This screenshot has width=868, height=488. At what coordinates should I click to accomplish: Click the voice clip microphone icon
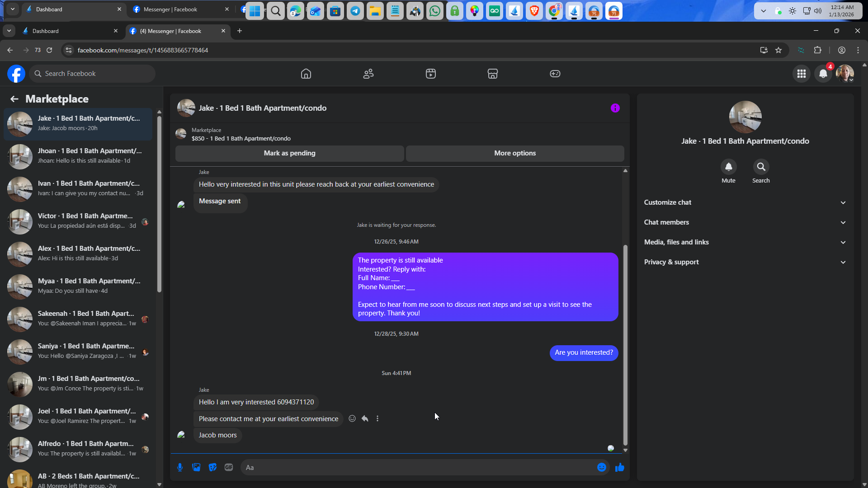[180, 467]
